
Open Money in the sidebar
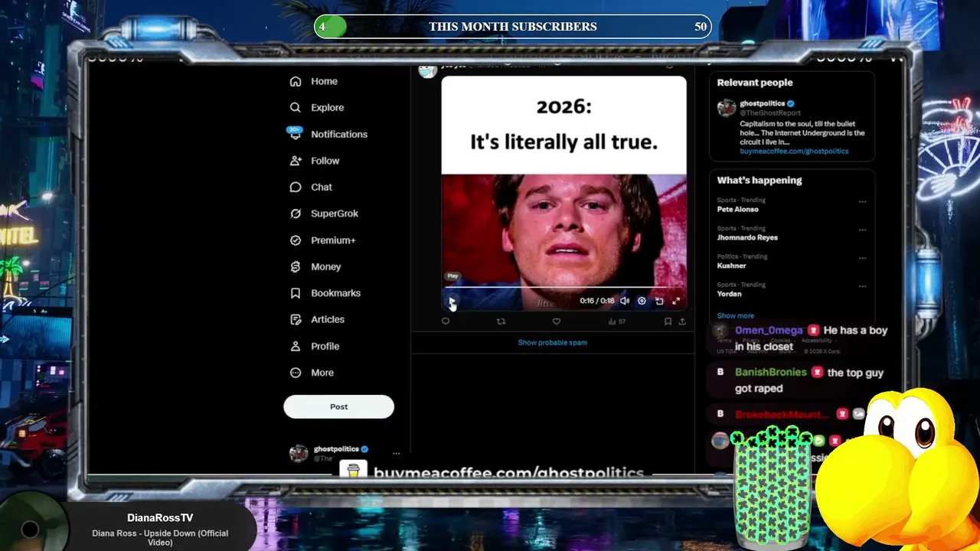(x=315, y=266)
